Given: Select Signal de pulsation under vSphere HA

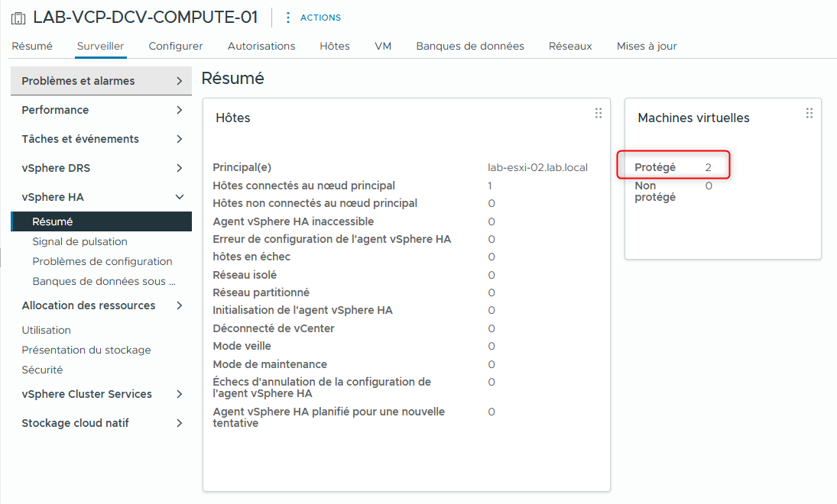Looking at the screenshot, I should click(79, 241).
